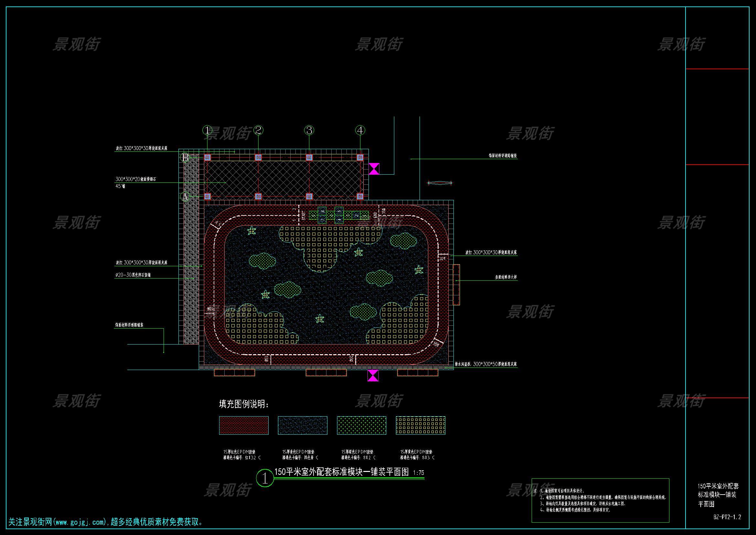
Task: Click grid axis bubble number 3
Action: (x=309, y=130)
